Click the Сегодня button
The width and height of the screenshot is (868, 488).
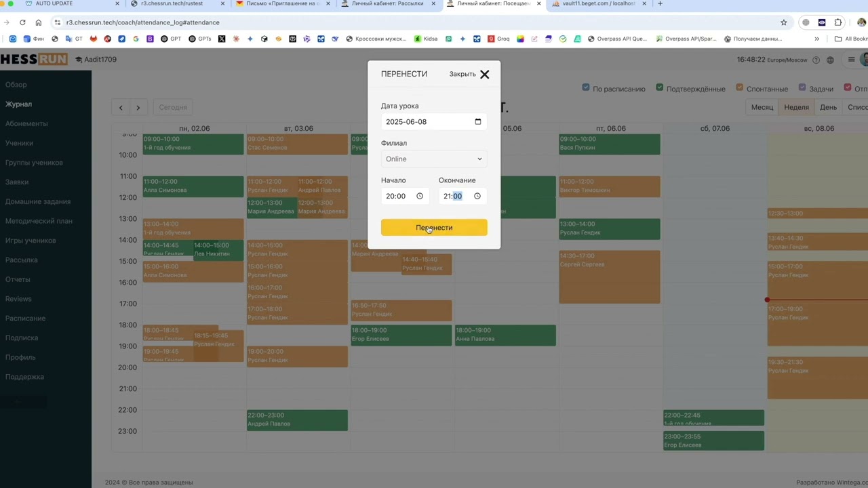tap(173, 108)
